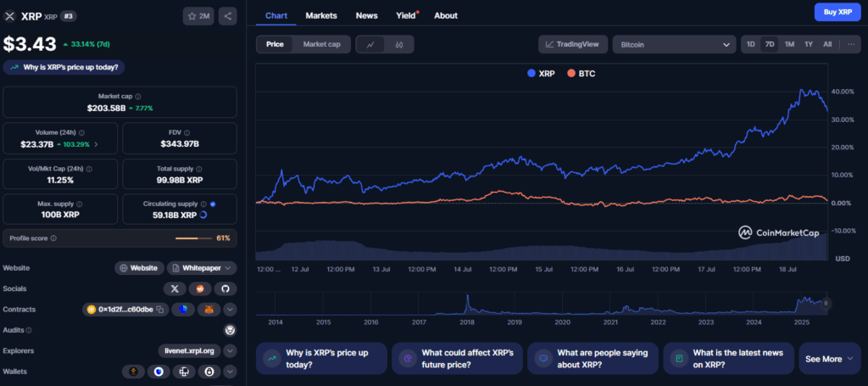Show Circulating supply info icon

click(x=203, y=204)
